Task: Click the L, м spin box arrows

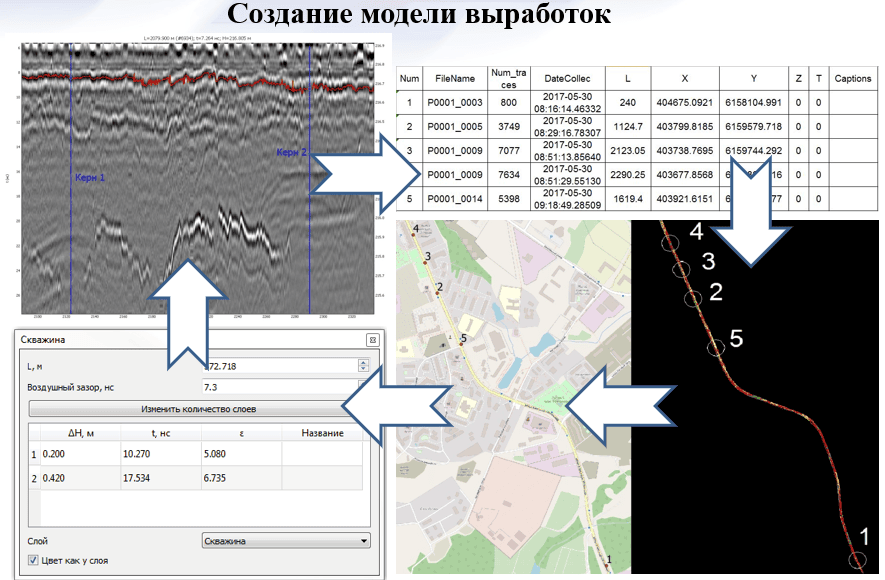Action: pos(362,366)
